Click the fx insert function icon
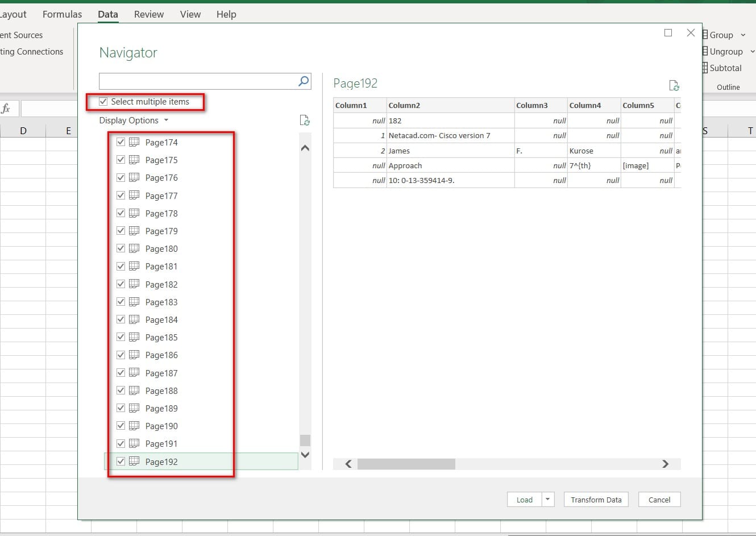756x536 pixels. 6,108
